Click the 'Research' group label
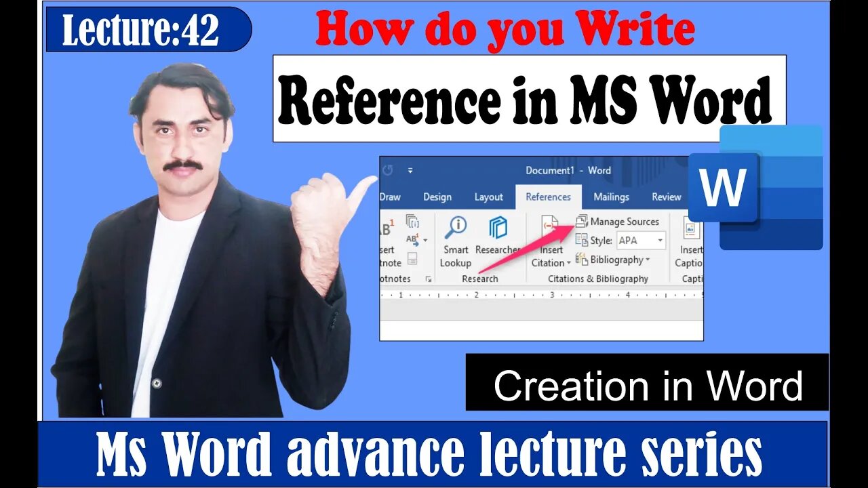The image size is (868, 488). 479,279
